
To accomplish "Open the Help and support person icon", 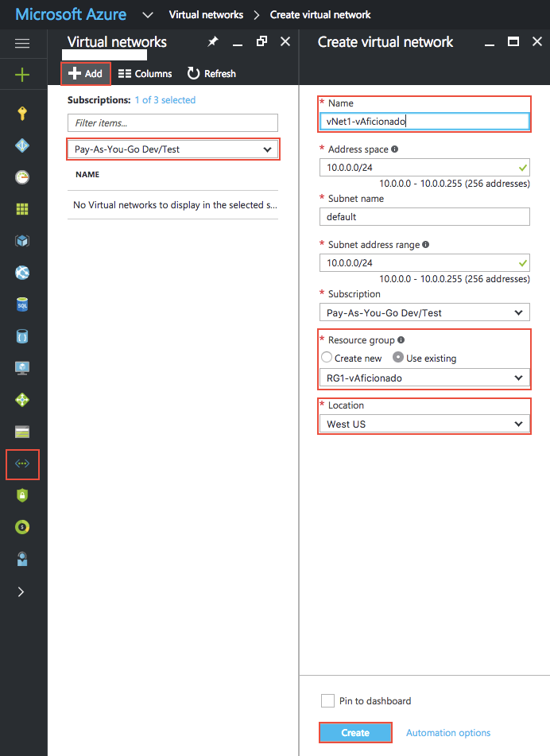I will [22, 559].
